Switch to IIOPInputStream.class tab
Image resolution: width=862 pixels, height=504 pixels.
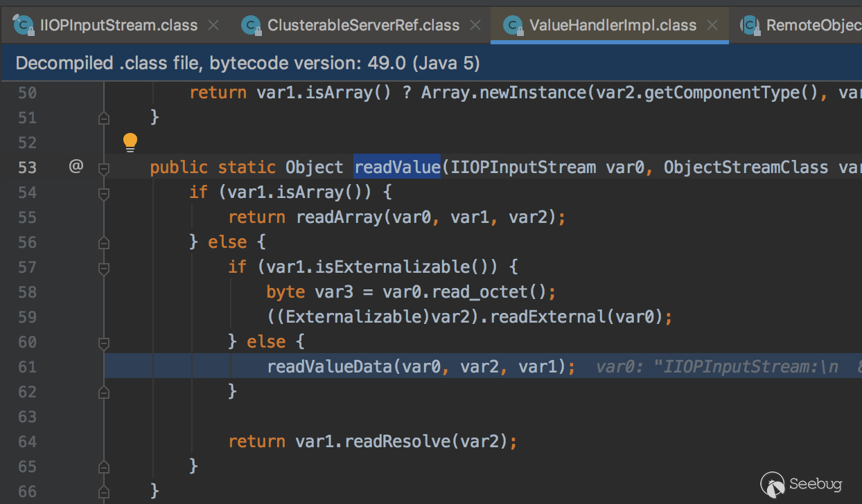pyautogui.click(x=119, y=26)
